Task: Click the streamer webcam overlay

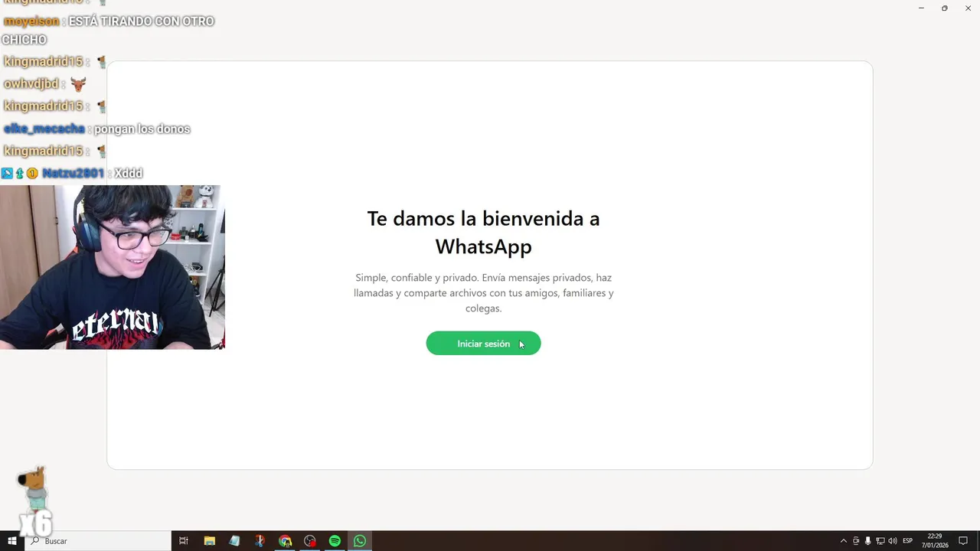Action: pyautogui.click(x=113, y=267)
